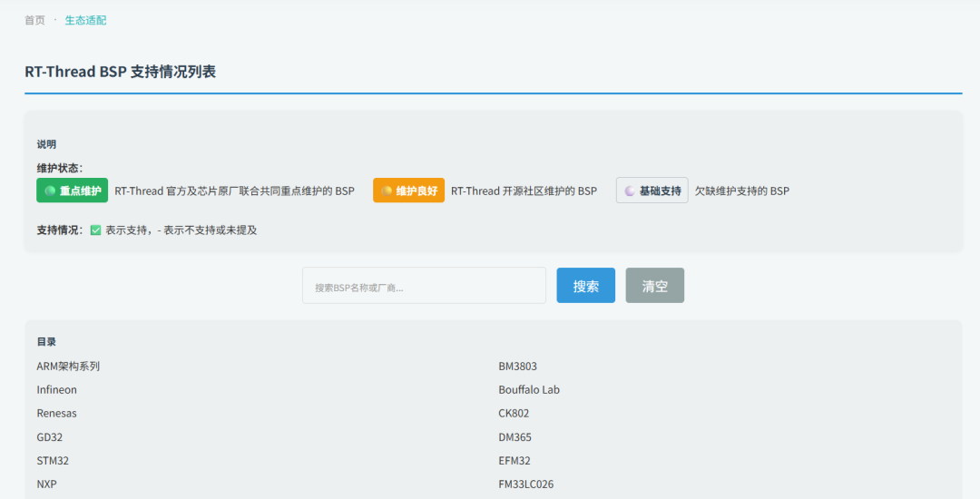The width and height of the screenshot is (980, 499).
Task: Click the orange 维护良好 status badge
Action: tap(408, 191)
